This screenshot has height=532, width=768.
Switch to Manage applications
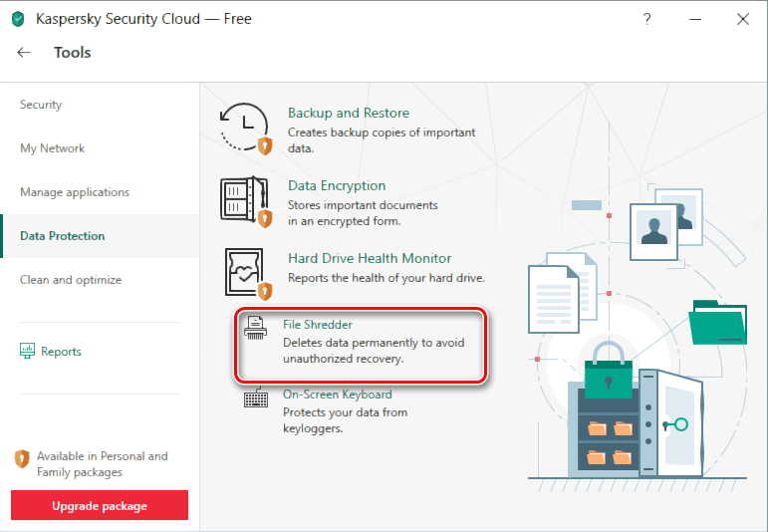(75, 192)
